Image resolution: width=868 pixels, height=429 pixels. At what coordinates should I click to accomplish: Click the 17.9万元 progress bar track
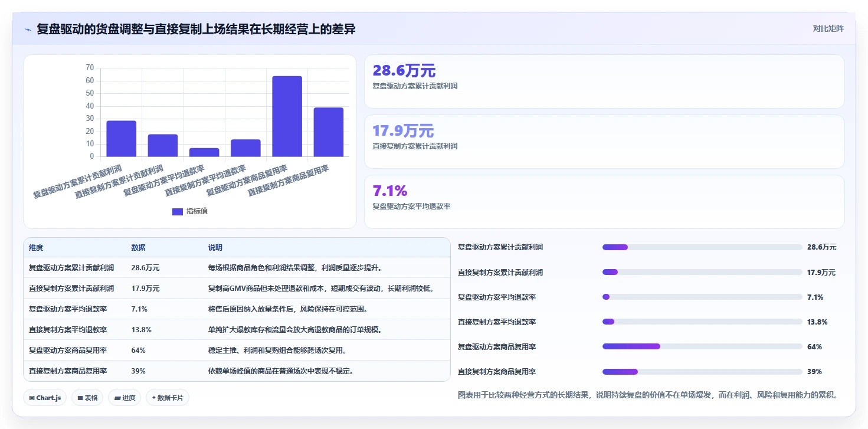click(x=702, y=272)
